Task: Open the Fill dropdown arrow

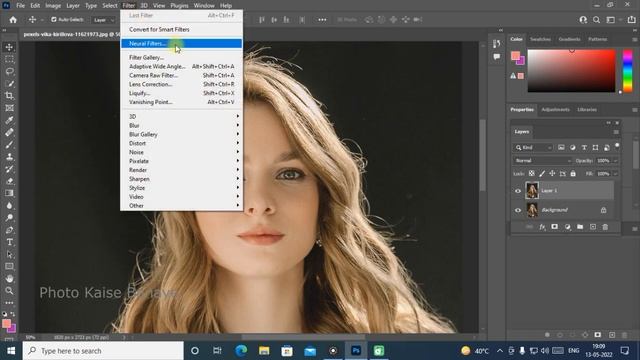Action: (616, 173)
